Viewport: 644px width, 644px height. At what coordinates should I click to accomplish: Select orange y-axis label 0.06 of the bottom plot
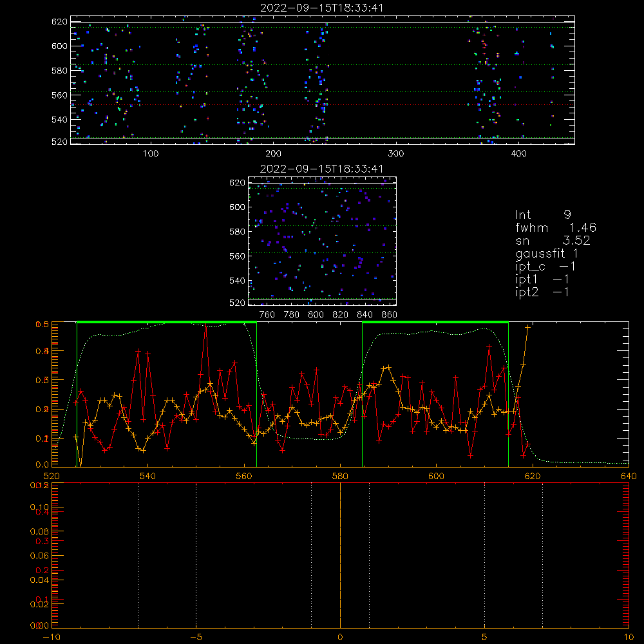point(39,556)
